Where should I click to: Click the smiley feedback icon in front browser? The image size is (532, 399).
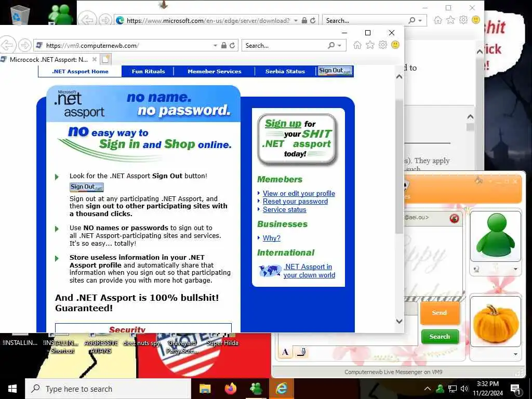pos(395,45)
